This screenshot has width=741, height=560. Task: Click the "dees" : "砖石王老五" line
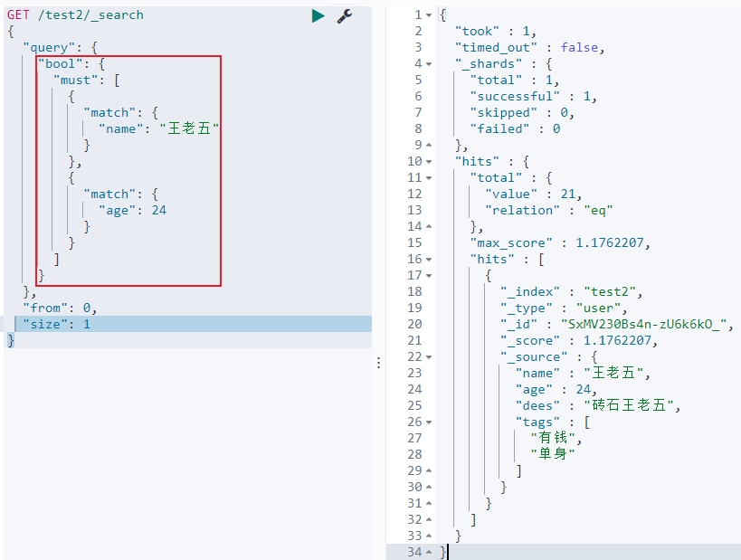coord(598,405)
